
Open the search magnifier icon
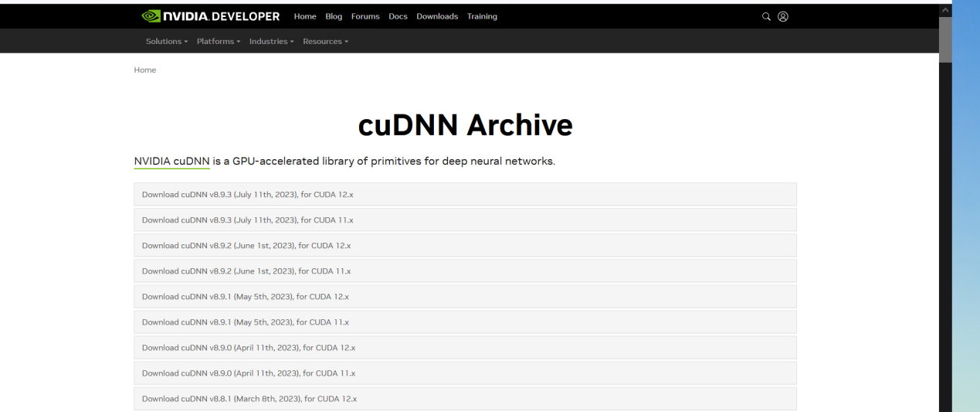click(x=767, y=16)
